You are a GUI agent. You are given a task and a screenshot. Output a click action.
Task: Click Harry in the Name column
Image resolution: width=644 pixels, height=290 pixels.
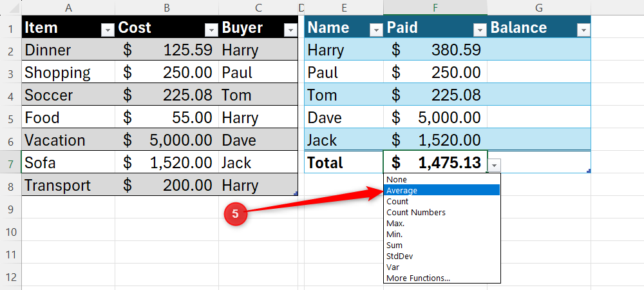(344, 50)
